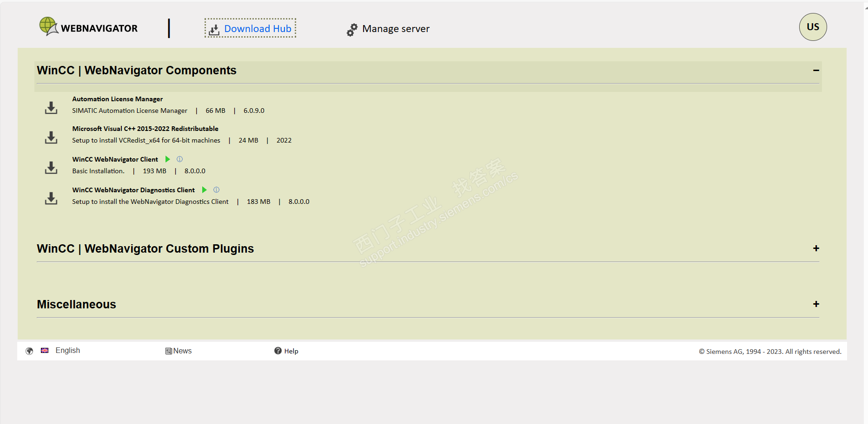This screenshot has width=868, height=424.
Task: Click the Miscellaneous heading text
Action: (77, 304)
